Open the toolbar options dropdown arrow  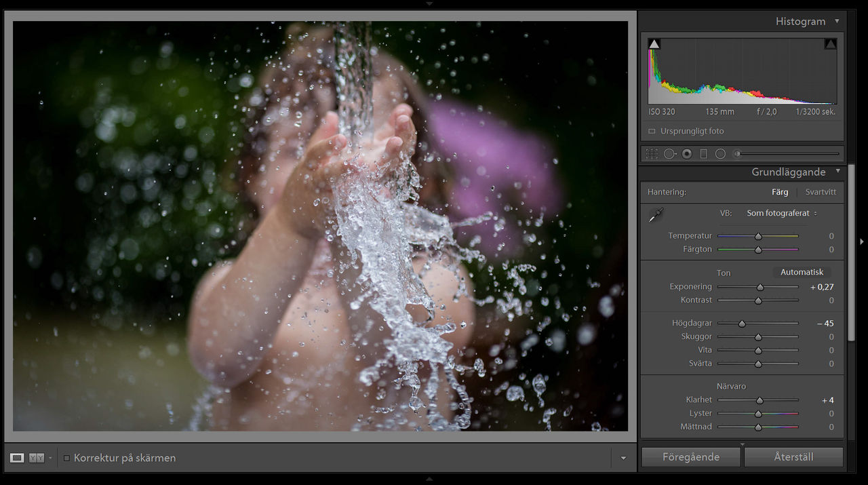623,458
